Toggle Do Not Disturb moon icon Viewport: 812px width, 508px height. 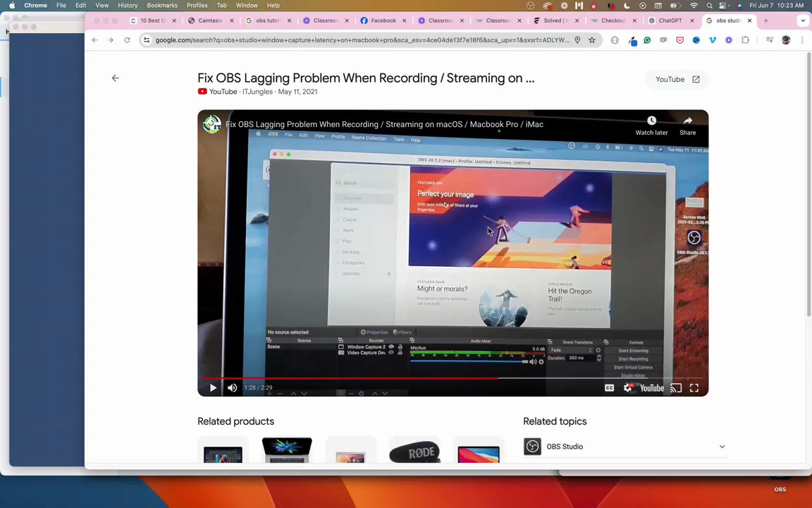pyautogui.click(x=627, y=5)
